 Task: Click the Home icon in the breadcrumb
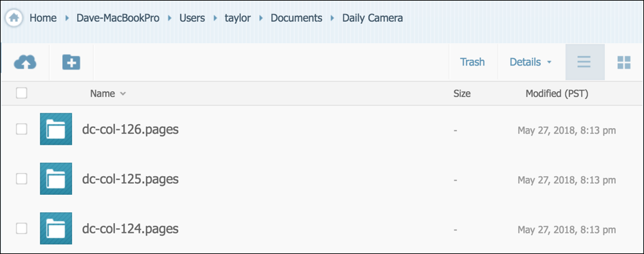pyautogui.click(x=14, y=18)
